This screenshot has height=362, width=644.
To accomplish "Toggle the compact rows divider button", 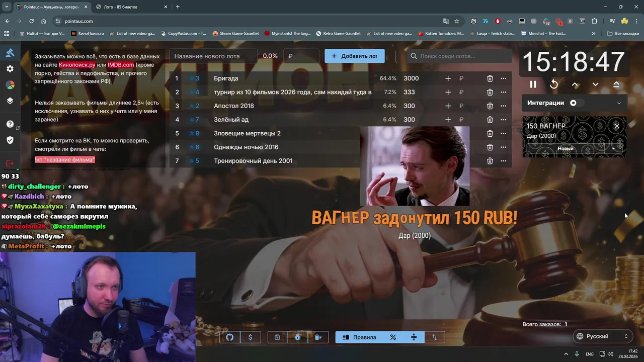I will pyautogui.click(x=414, y=337).
